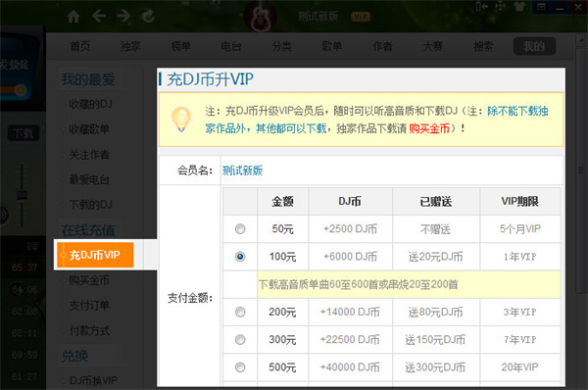
Task: Open the 榜单 tab
Action: [x=180, y=46]
